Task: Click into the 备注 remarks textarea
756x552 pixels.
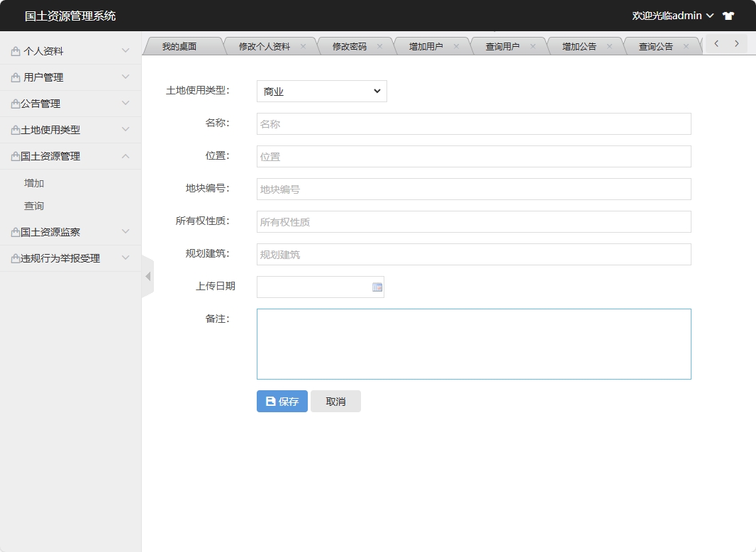Action: point(473,344)
